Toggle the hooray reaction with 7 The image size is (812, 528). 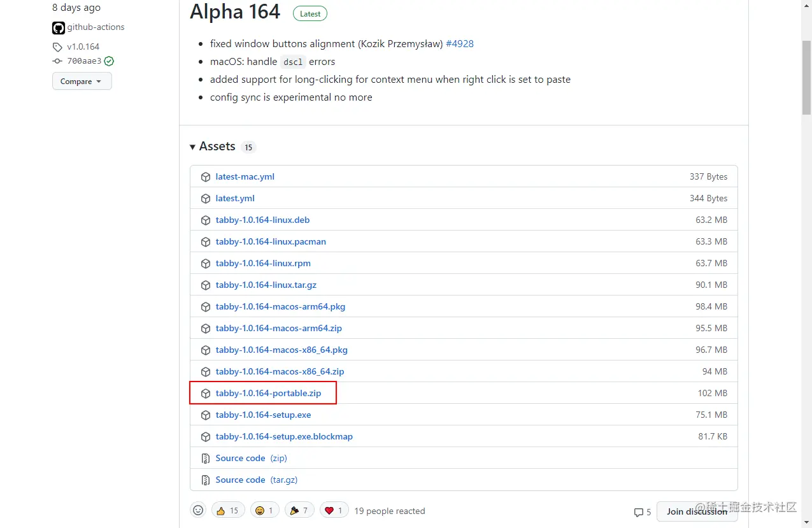299,510
